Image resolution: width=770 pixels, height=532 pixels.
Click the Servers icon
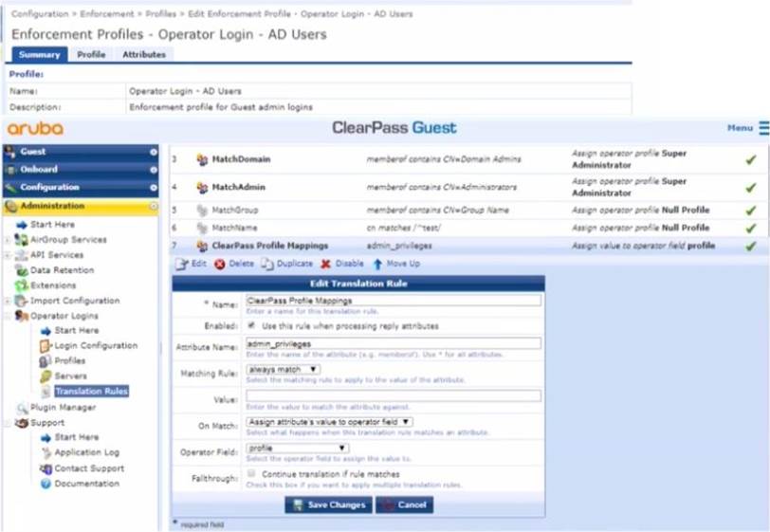[46, 376]
